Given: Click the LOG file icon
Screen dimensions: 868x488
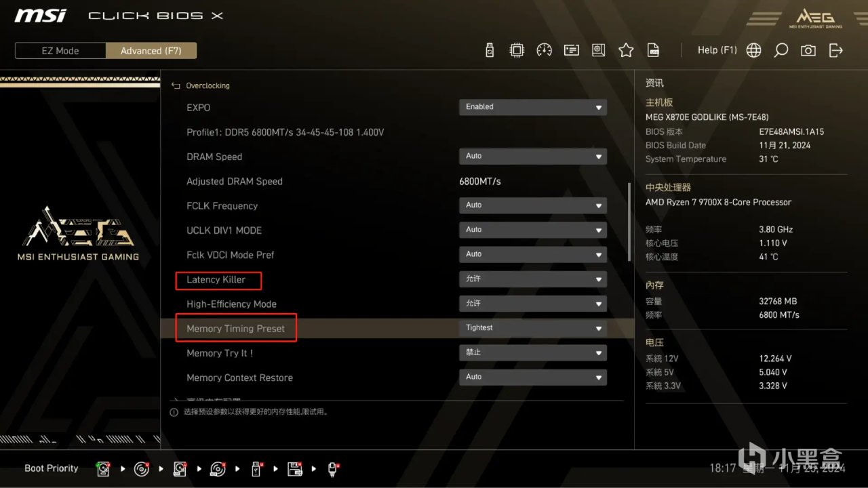Looking at the screenshot, I should [653, 50].
